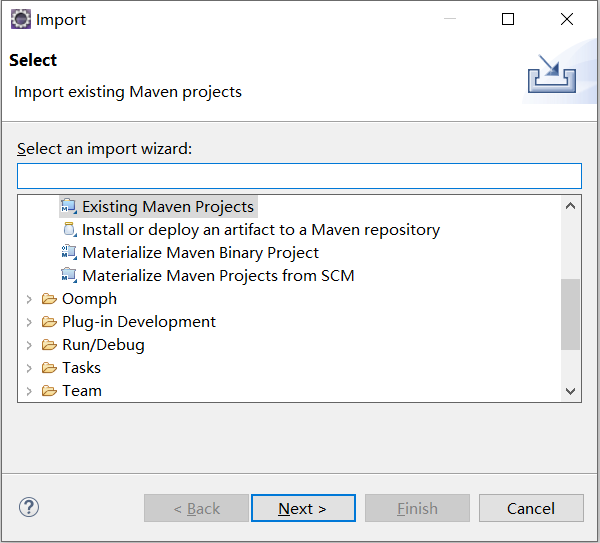Click the Existing Maven Projects icon
Viewport: 600px width, 543px height.
tap(68, 207)
